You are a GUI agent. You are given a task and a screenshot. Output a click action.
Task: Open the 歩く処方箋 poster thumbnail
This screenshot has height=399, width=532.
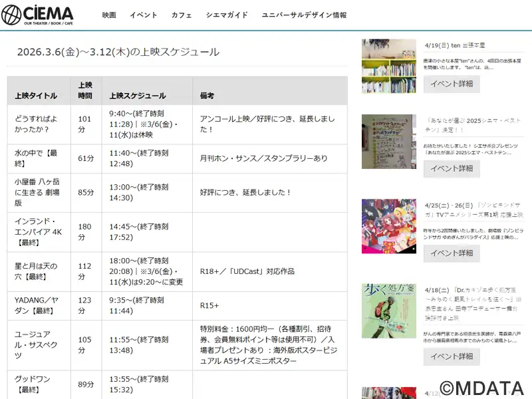pyautogui.click(x=389, y=311)
